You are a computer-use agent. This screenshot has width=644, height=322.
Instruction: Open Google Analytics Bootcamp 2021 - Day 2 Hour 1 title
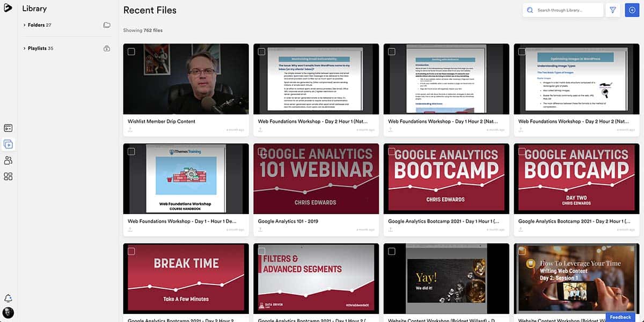pos(574,221)
